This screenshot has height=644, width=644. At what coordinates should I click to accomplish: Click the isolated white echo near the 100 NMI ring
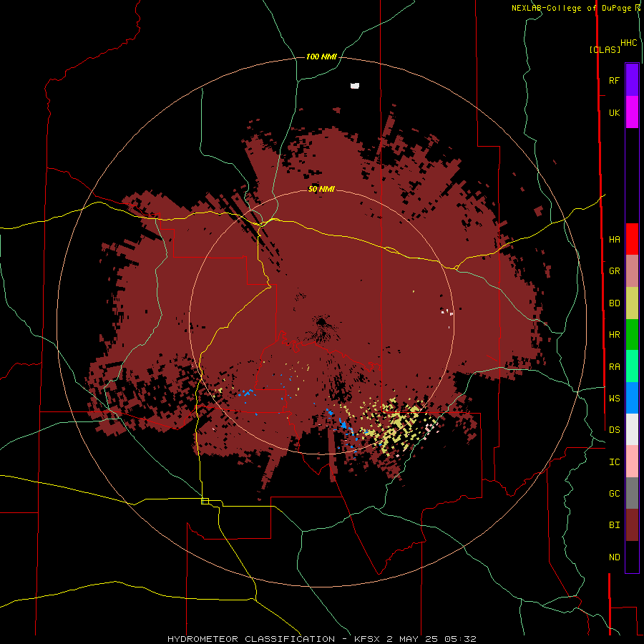355,85
